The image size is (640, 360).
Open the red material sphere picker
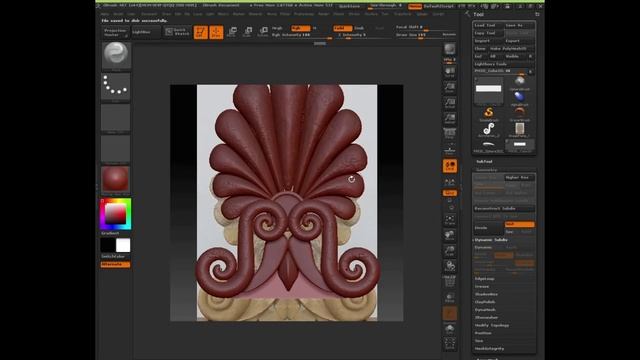point(116,179)
